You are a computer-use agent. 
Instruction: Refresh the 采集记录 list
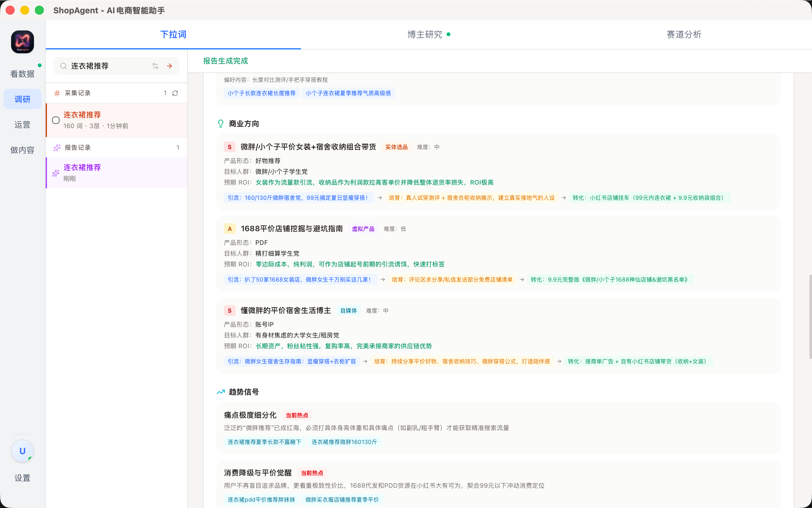click(175, 93)
